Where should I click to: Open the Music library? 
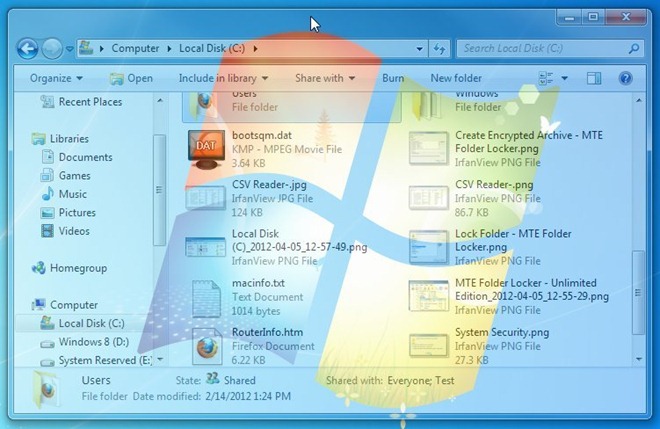coord(64,194)
